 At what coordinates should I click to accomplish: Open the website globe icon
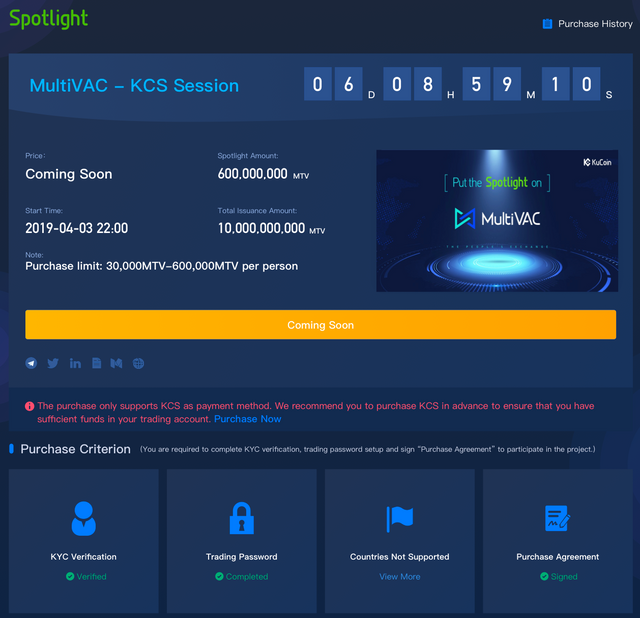(x=138, y=363)
